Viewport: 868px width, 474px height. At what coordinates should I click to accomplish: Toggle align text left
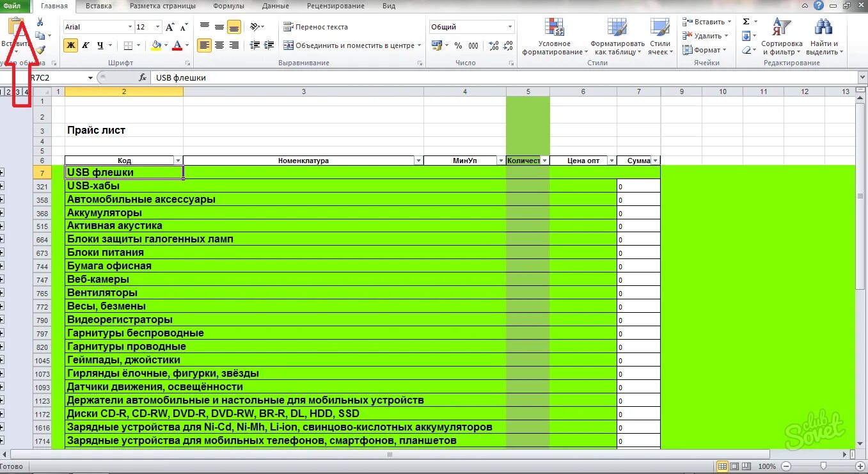point(205,45)
